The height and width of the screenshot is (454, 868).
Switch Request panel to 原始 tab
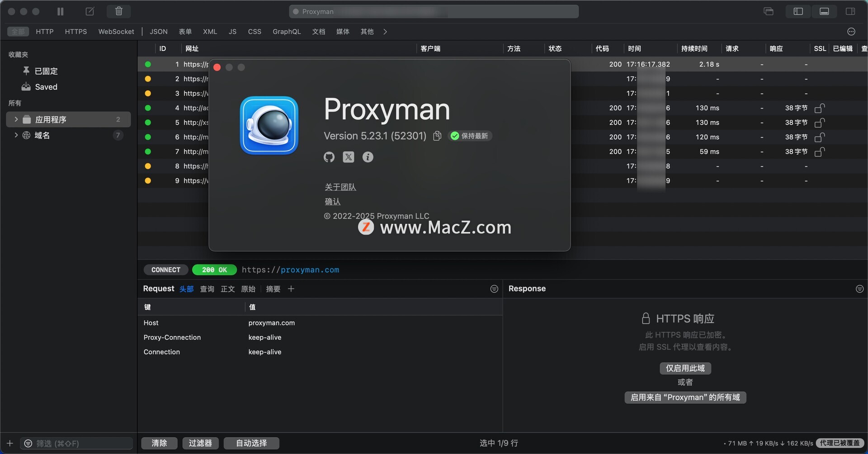(x=248, y=289)
